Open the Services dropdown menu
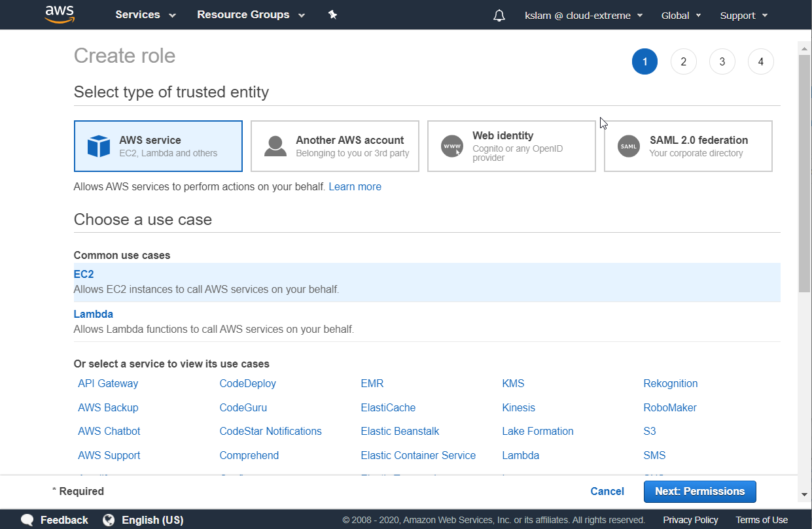The height and width of the screenshot is (529, 812). [x=145, y=14]
